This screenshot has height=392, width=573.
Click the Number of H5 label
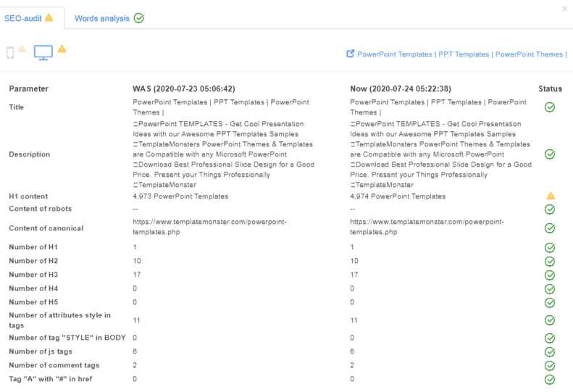(33, 302)
